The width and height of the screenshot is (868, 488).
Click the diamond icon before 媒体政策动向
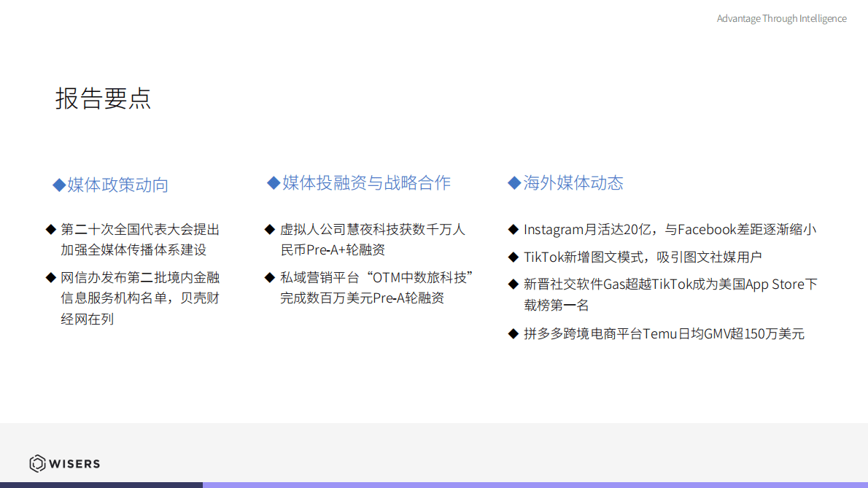[x=58, y=185]
